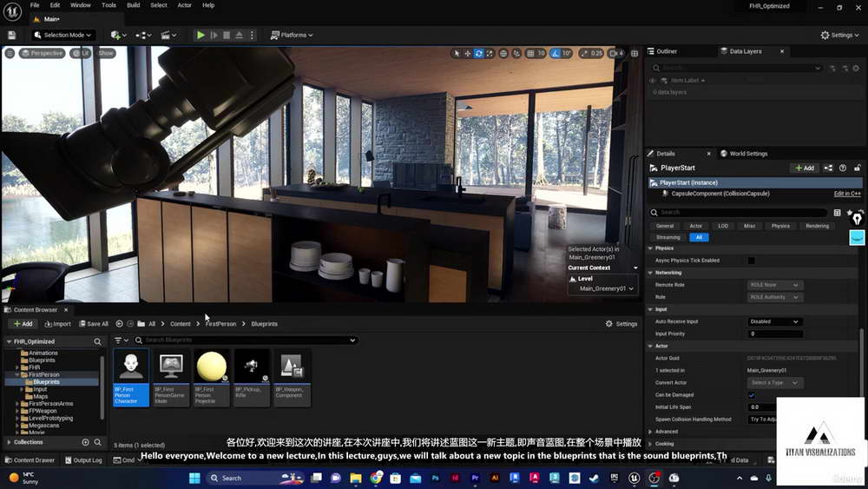Viewport: 868px width, 489px height.
Task: Toggle the Details panel lock icon
Action: coord(857,168)
